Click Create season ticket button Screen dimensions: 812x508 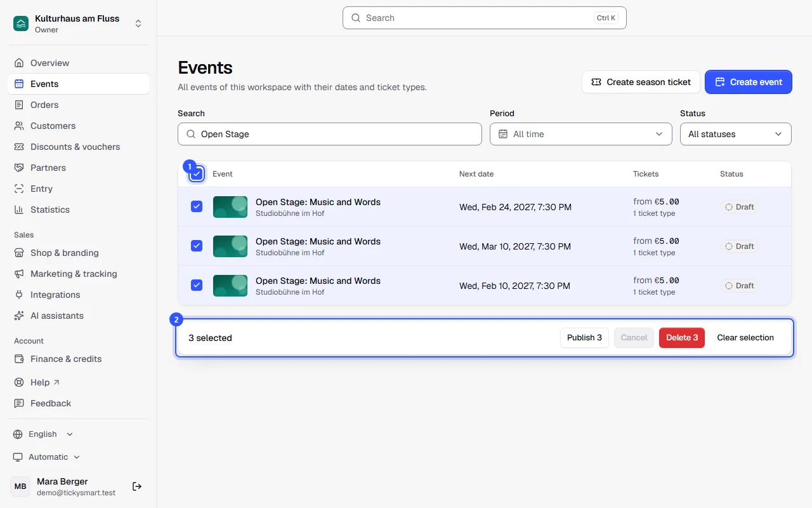(641, 82)
